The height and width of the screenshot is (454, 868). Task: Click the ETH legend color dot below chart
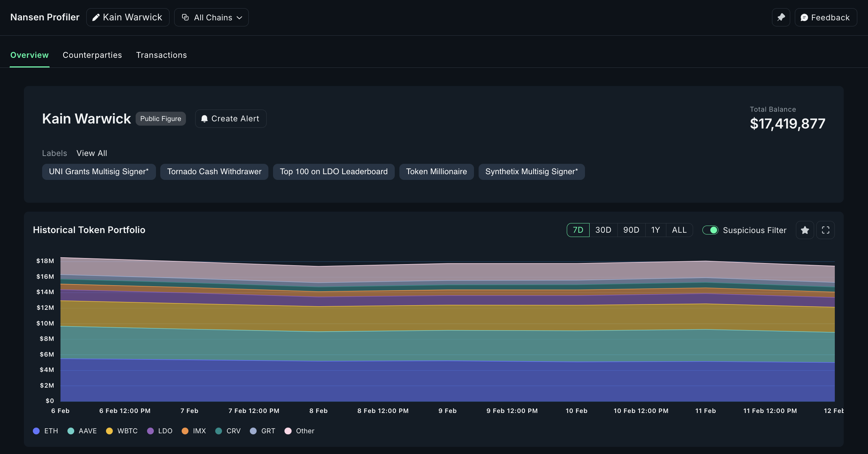coord(36,431)
